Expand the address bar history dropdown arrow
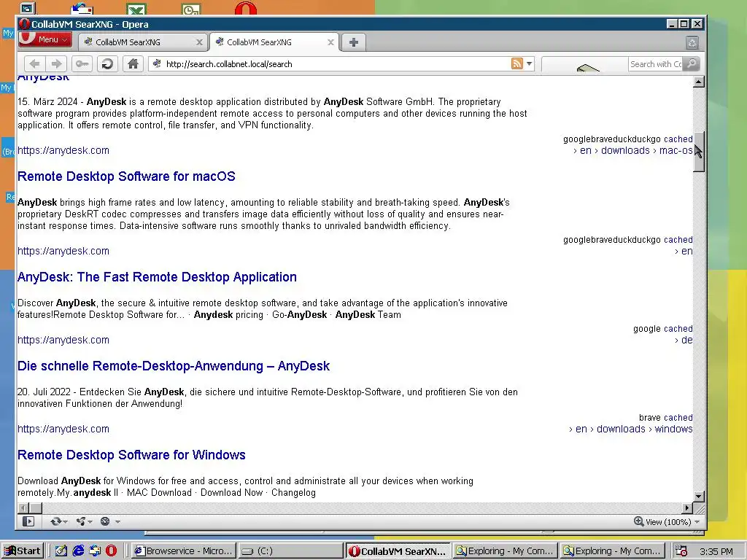The image size is (747, 560). tap(529, 63)
